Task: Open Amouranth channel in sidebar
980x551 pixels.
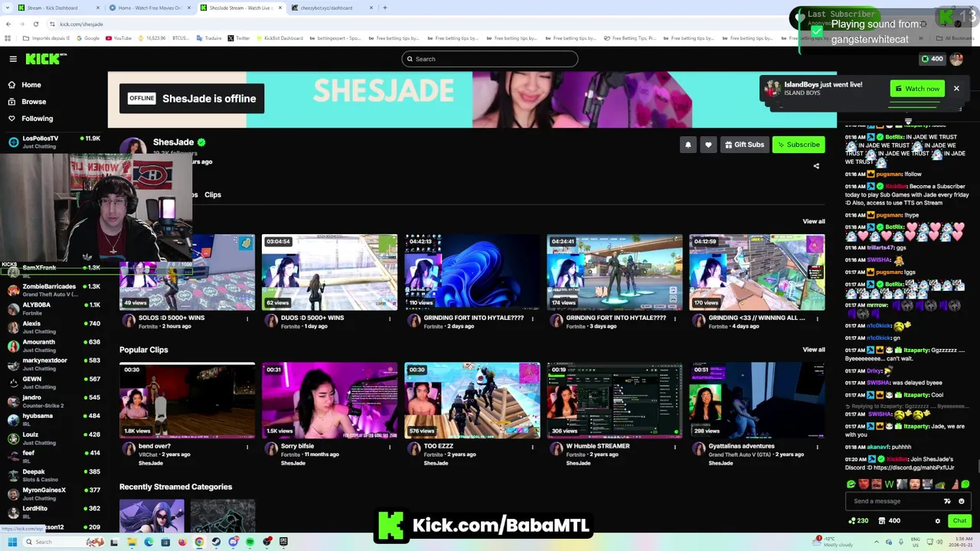Action: pos(54,346)
